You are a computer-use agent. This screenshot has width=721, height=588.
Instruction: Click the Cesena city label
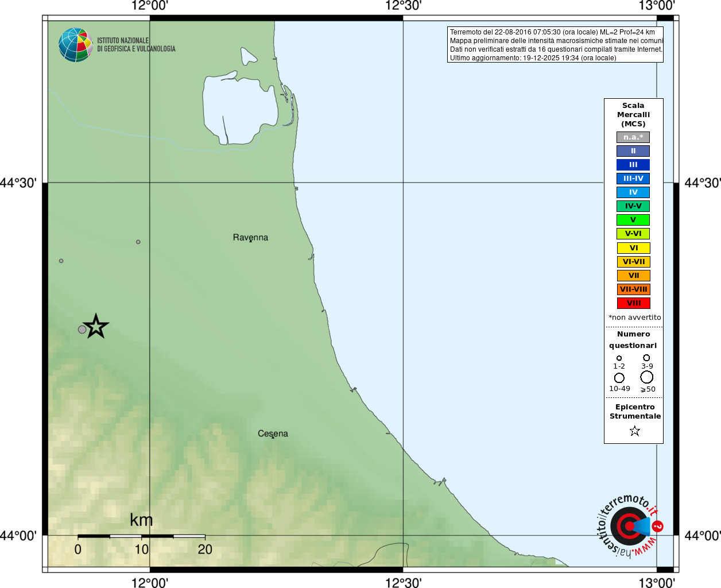pos(273,434)
